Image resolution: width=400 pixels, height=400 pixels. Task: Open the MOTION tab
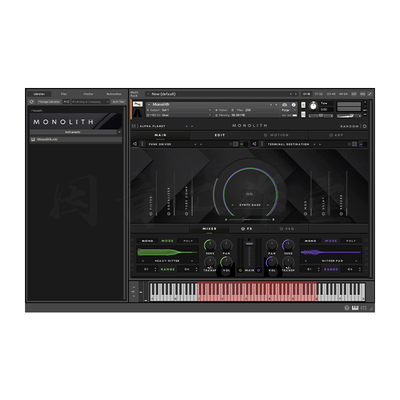(x=279, y=135)
